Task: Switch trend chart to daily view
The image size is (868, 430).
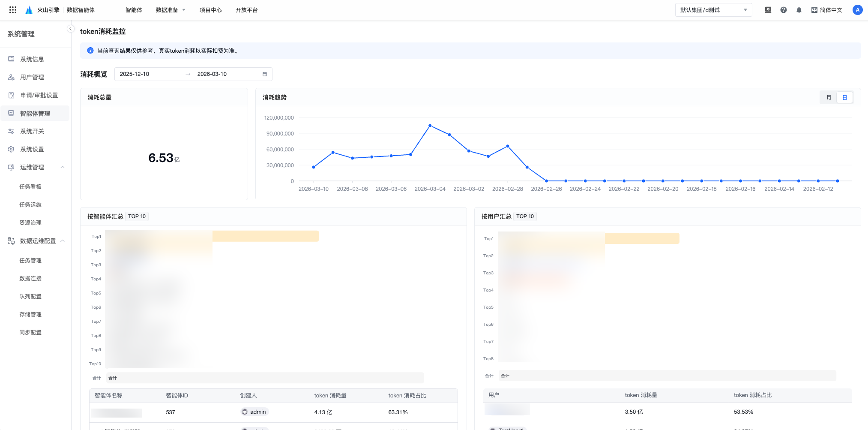Action: (844, 97)
